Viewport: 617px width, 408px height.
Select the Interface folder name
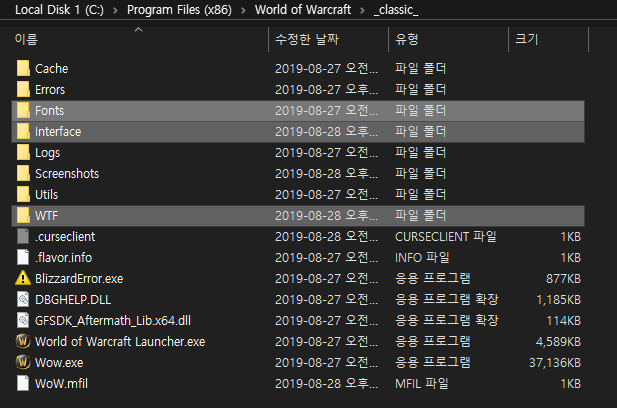[x=58, y=132]
